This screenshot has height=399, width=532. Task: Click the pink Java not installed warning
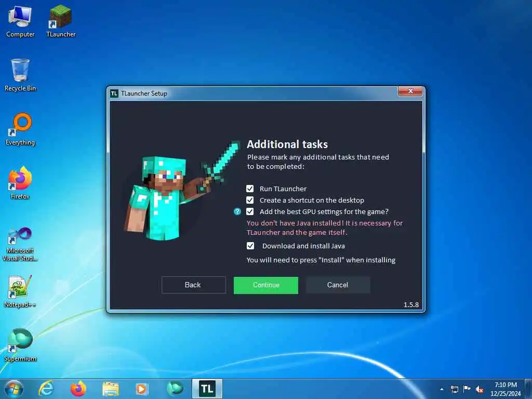(324, 228)
